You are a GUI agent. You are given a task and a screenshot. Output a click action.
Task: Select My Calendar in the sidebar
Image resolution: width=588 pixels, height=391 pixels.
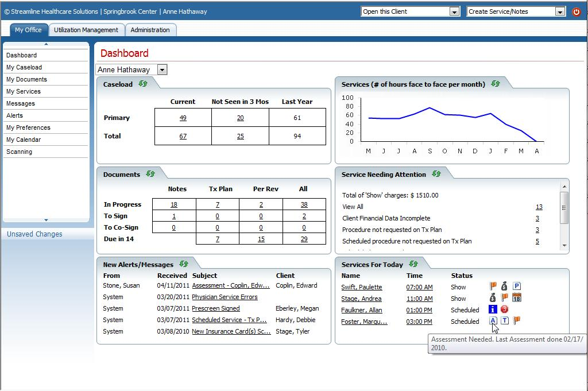pos(24,140)
